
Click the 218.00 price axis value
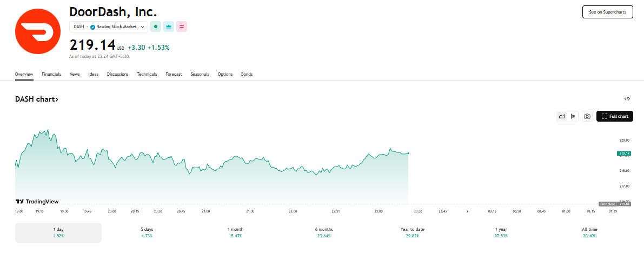tap(625, 171)
